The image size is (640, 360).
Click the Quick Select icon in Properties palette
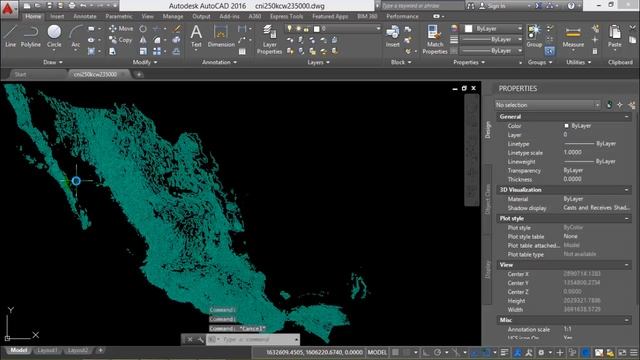click(631, 105)
